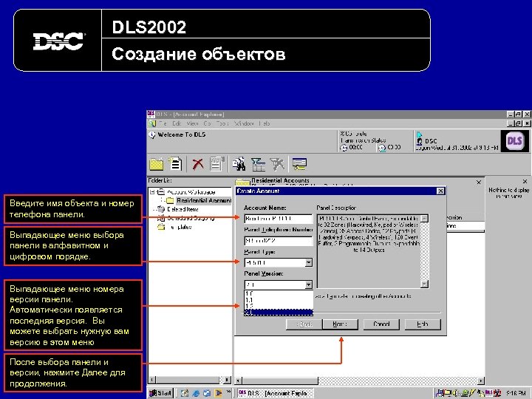The height and width of the screenshot is (399, 532).
Task: Click the Welcome To DLS info icon
Action: click(x=152, y=135)
